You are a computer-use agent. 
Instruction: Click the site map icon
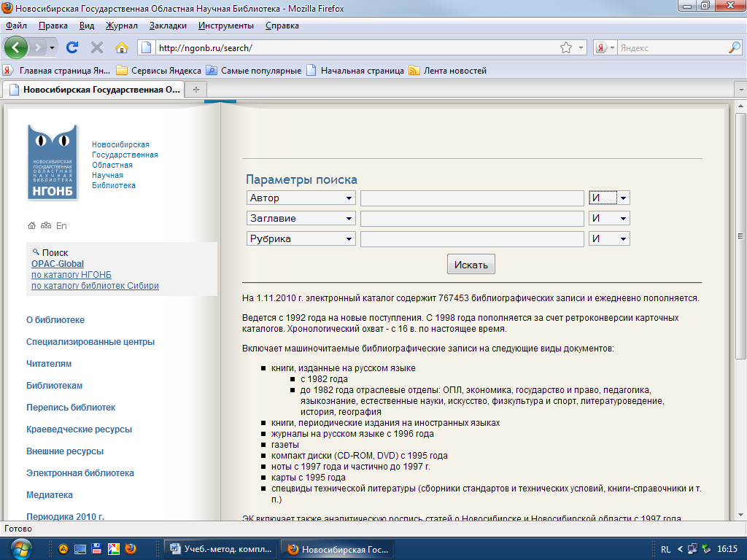click(x=46, y=225)
